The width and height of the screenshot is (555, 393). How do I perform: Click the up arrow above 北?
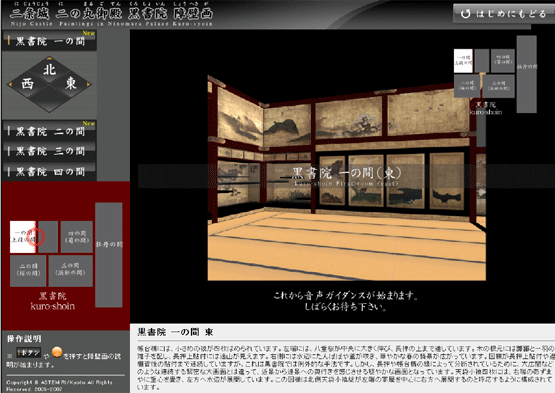pos(49,58)
